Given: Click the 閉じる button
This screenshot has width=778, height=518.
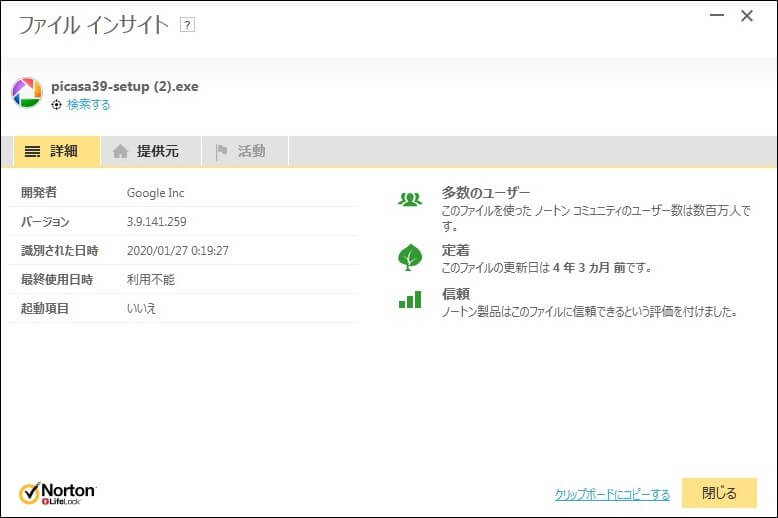Looking at the screenshot, I should [x=719, y=493].
